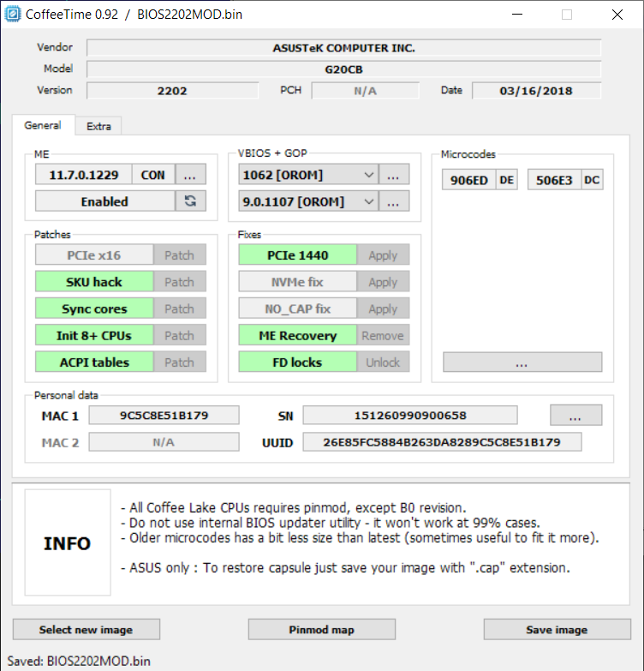Image resolution: width=644 pixels, height=671 pixels.
Task: Click Patch button next to Init 8+ CPUs
Action: click(180, 335)
